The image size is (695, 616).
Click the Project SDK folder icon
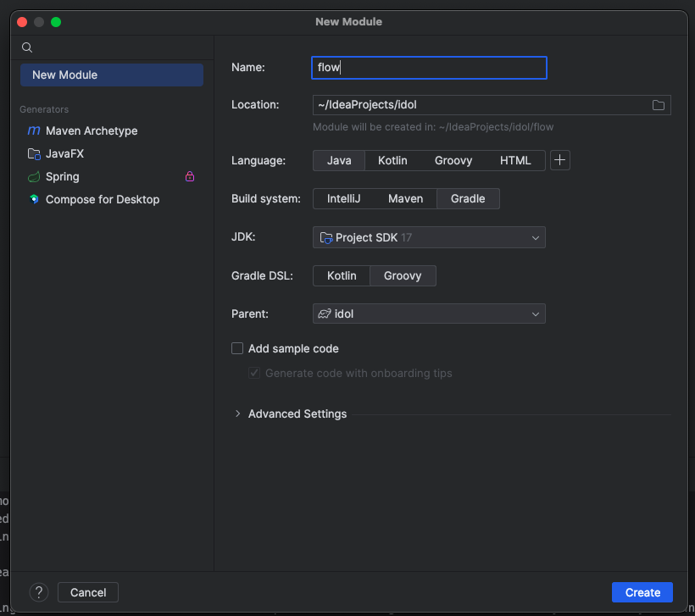[326, 238]
